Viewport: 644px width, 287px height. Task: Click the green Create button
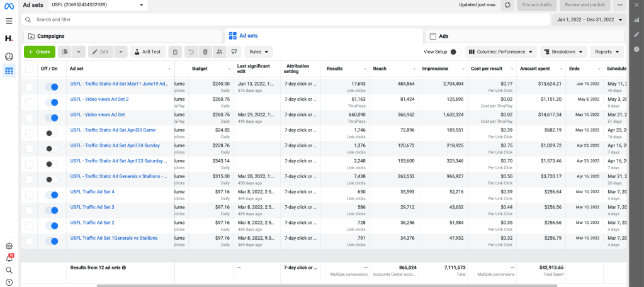39,52
